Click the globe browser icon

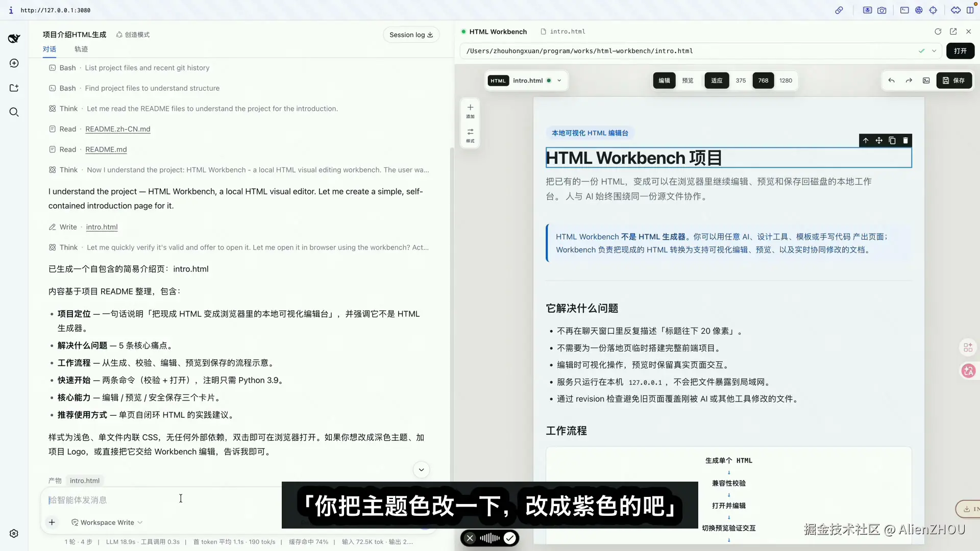(919, 10)
